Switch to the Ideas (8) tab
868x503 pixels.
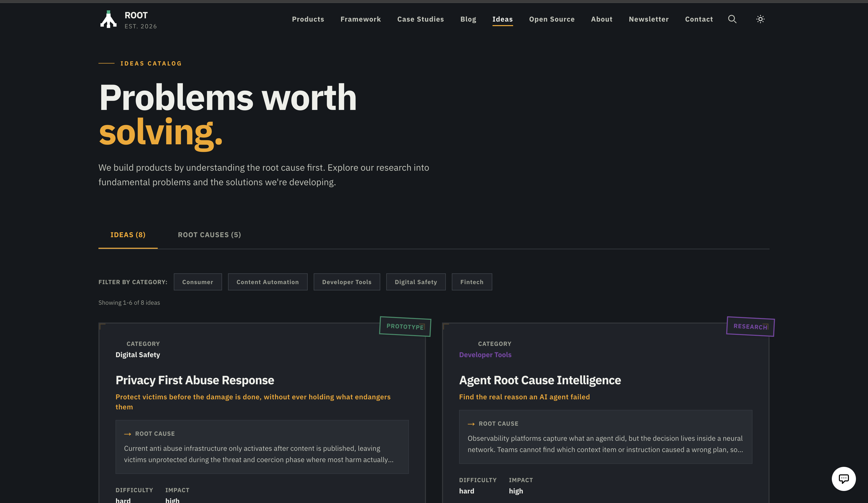coord(128,235)
